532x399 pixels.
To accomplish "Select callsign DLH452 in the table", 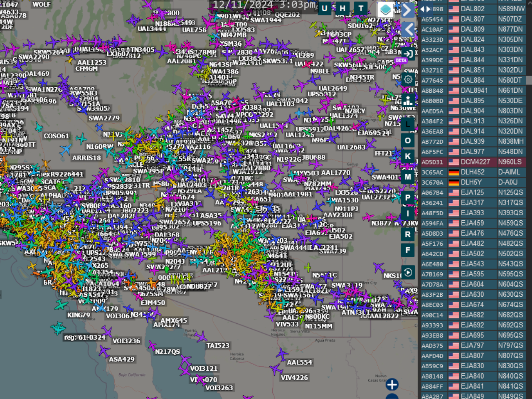I will click(x=473, y=172).
